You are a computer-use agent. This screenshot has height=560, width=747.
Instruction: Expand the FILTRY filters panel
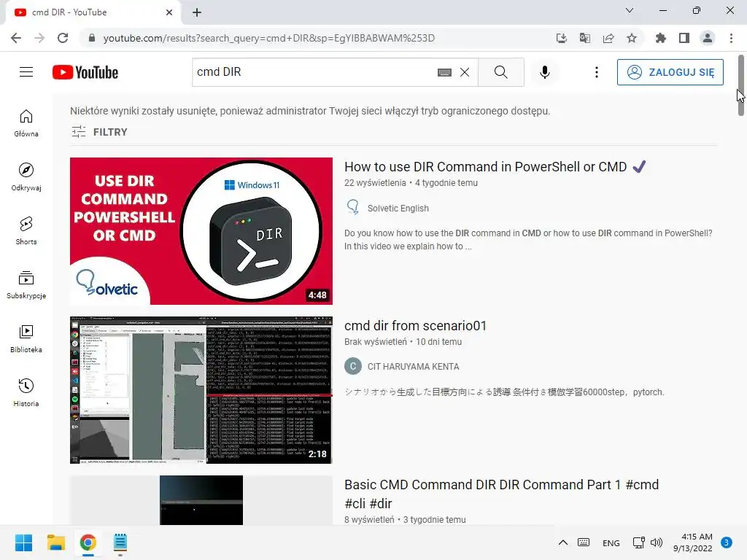tap(99, 132)
